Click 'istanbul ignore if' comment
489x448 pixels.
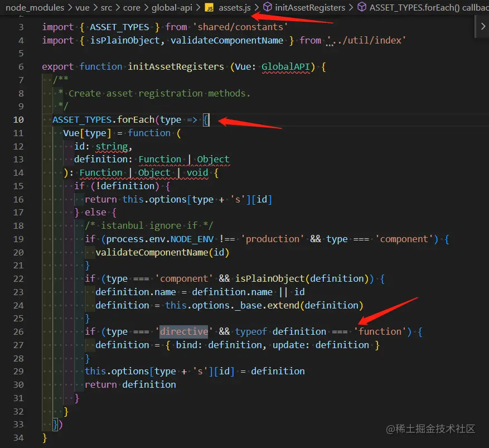point(149,225)
